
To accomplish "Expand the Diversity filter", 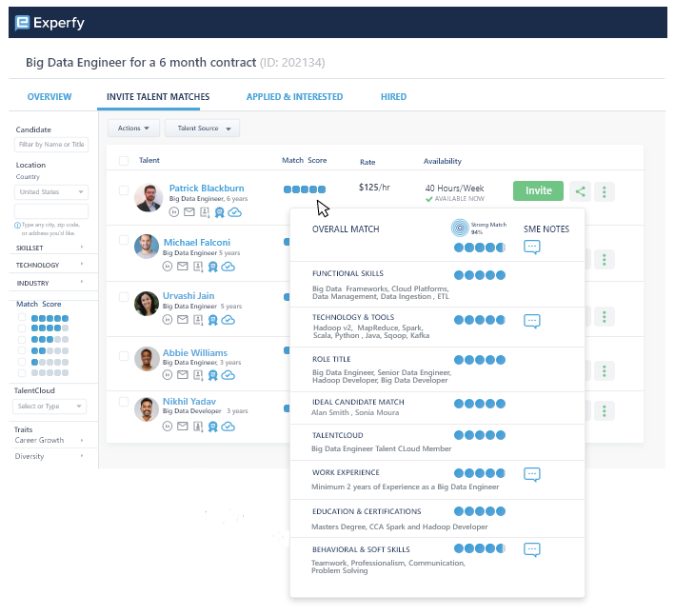I will point(50,456).
